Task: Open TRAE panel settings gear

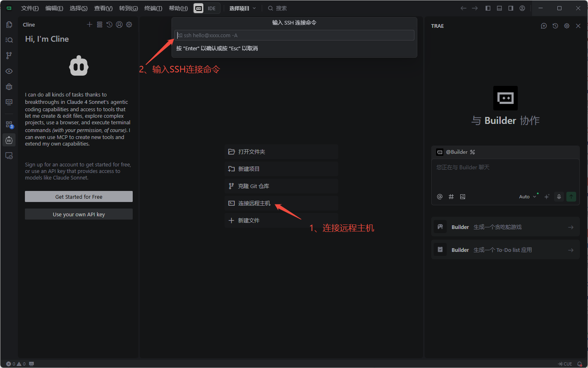Action: coord(567,26)
